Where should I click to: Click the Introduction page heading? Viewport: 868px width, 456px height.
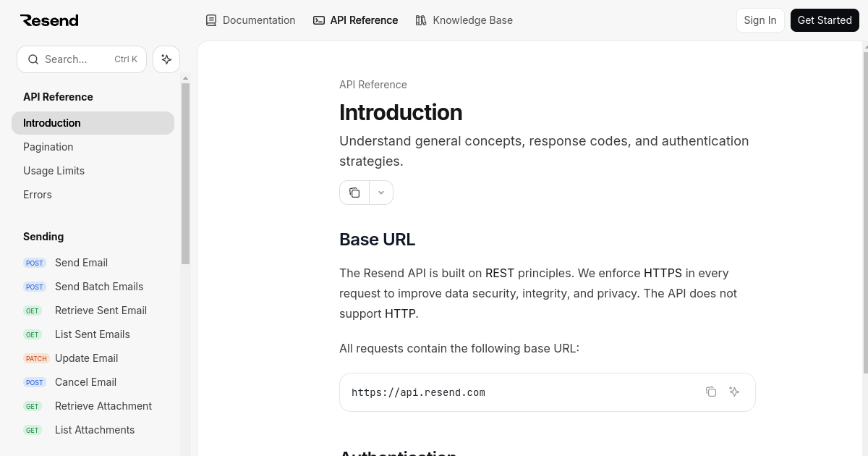tap(401, 112)
